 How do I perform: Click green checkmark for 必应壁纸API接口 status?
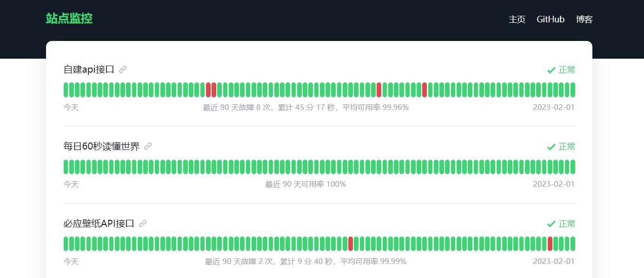click(x=551, y=224)
